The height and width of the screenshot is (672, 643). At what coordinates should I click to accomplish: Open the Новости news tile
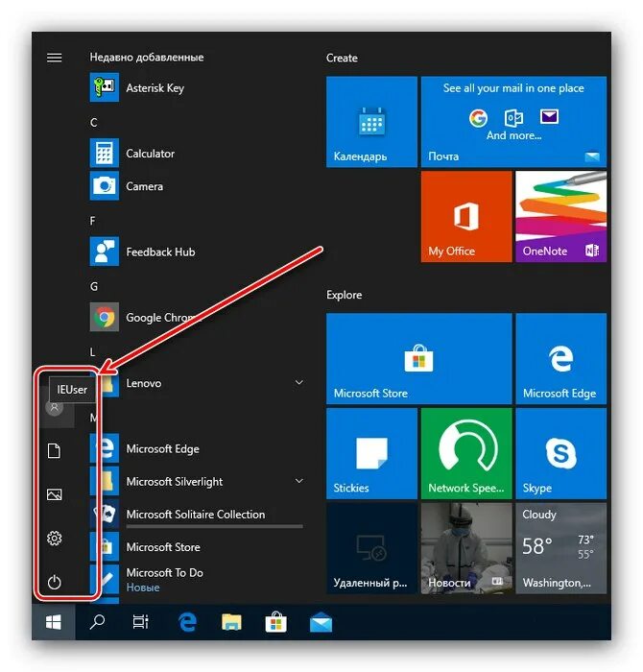(x=466, y=548)
